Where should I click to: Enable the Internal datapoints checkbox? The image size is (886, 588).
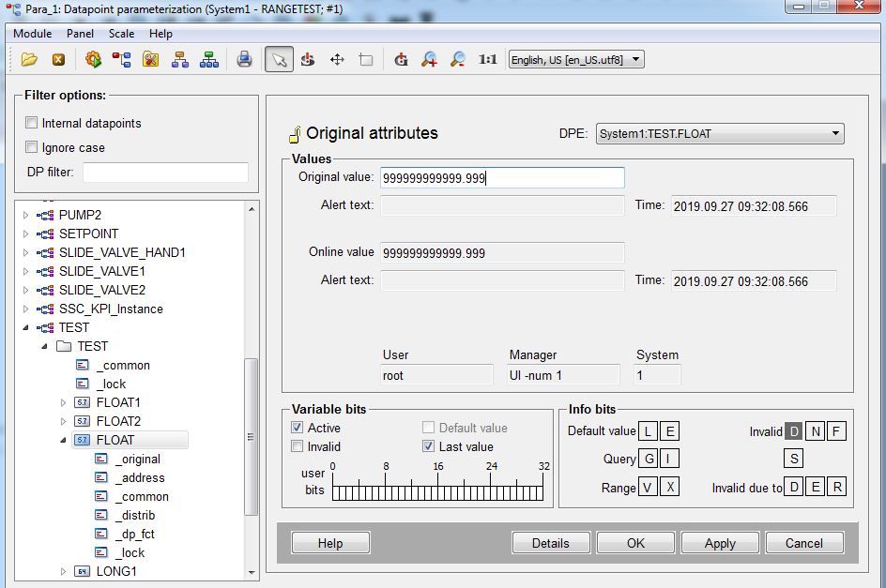32,123
